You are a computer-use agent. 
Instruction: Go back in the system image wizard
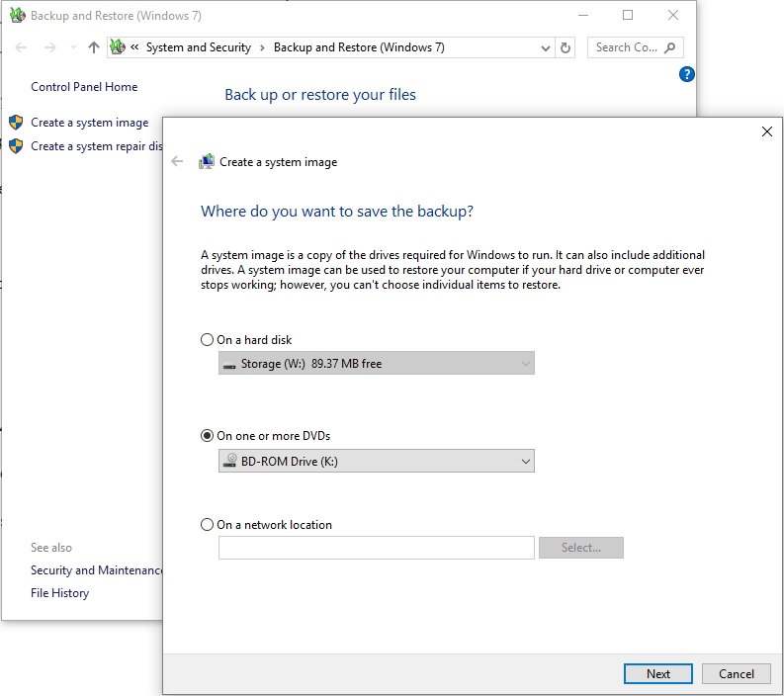(177, 161)
